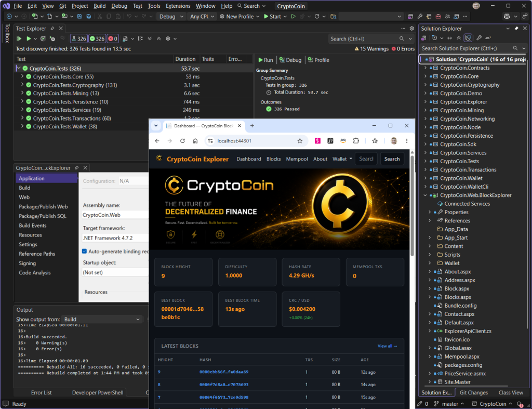Click Switch Views icon in Solution Explorer
The height and width of the screenshot is (409, 532).
point(424,38)
